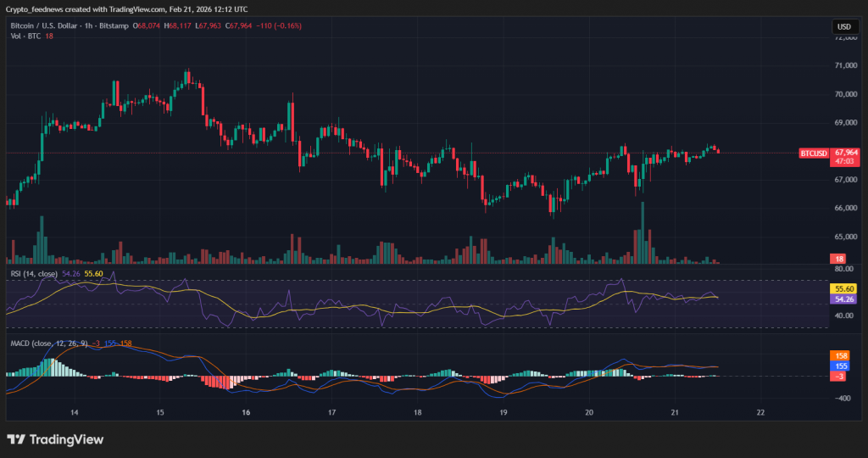Click the open value O68,074

pyautogui.click(x=147, y=25)
